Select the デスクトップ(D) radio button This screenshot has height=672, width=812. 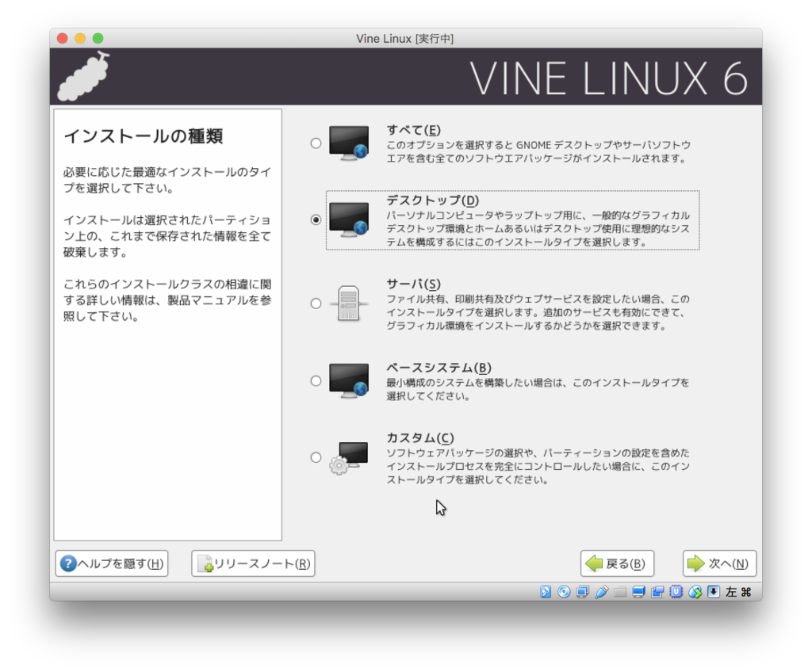(x=316, y=220)
